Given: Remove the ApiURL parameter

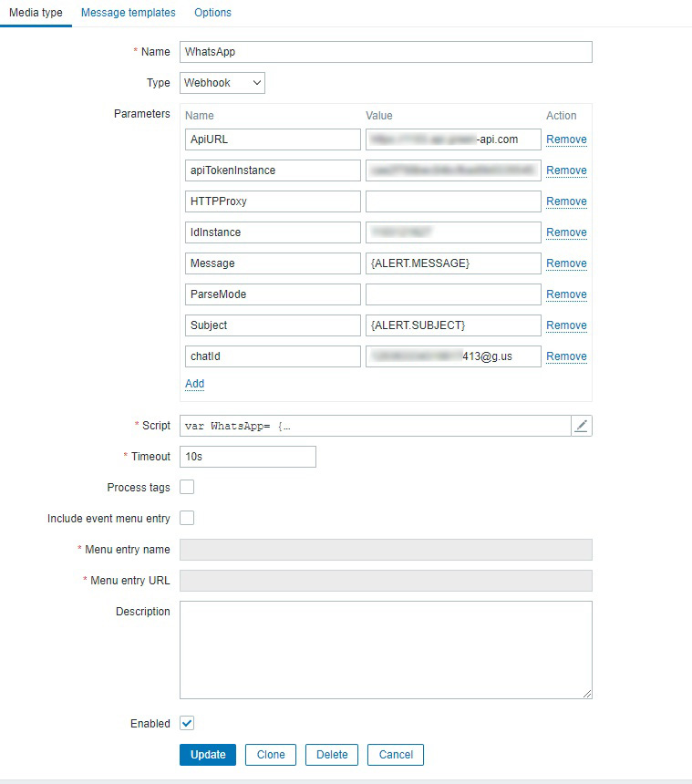Looking at the screenshot, I should click(x=566, y=139).
